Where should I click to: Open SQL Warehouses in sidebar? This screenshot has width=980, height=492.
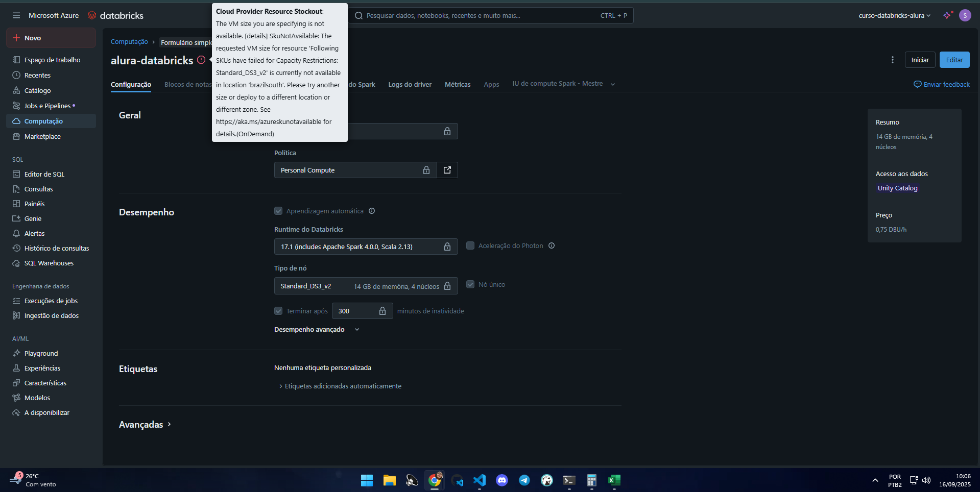coord(51,263)
